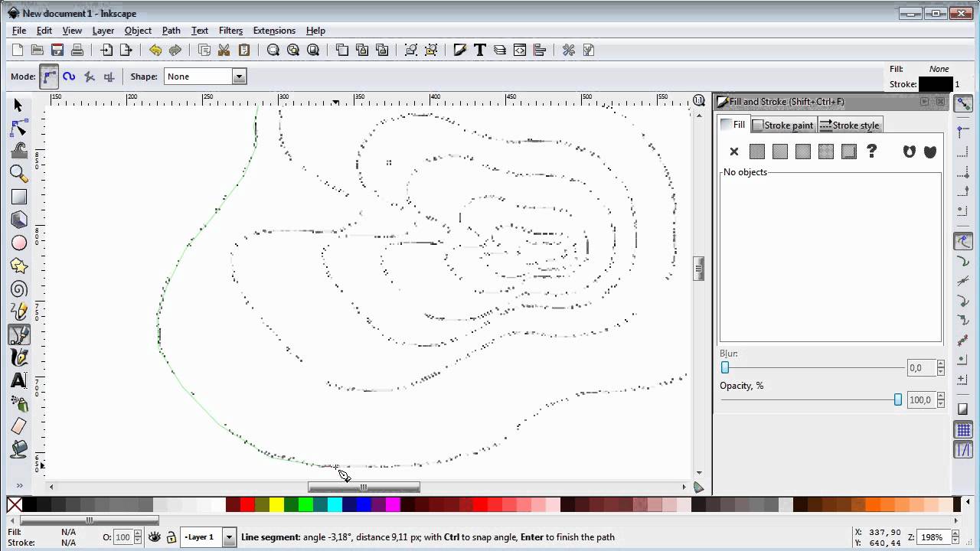
Task: Select the Paint bucket tool
Action: (18, 449)
